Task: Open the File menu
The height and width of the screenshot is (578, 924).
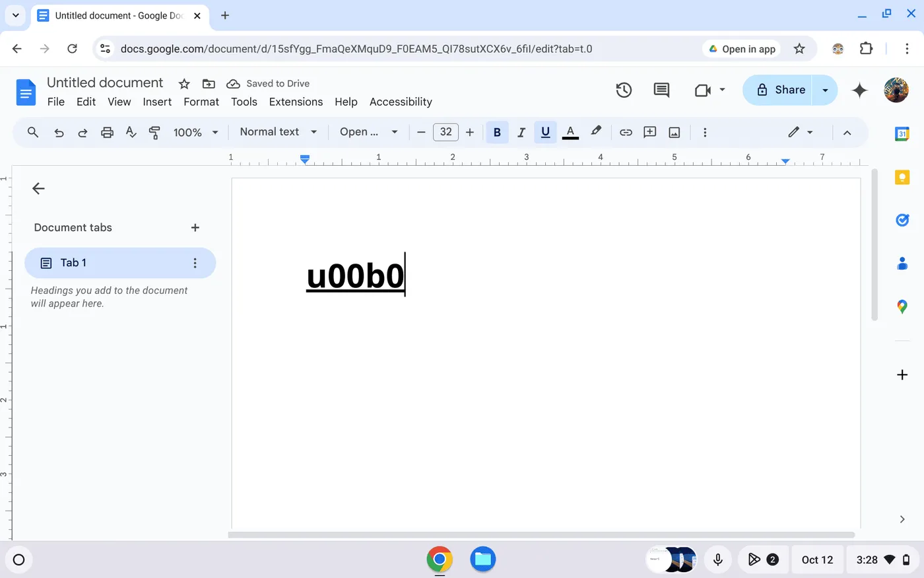Action: 56,102
